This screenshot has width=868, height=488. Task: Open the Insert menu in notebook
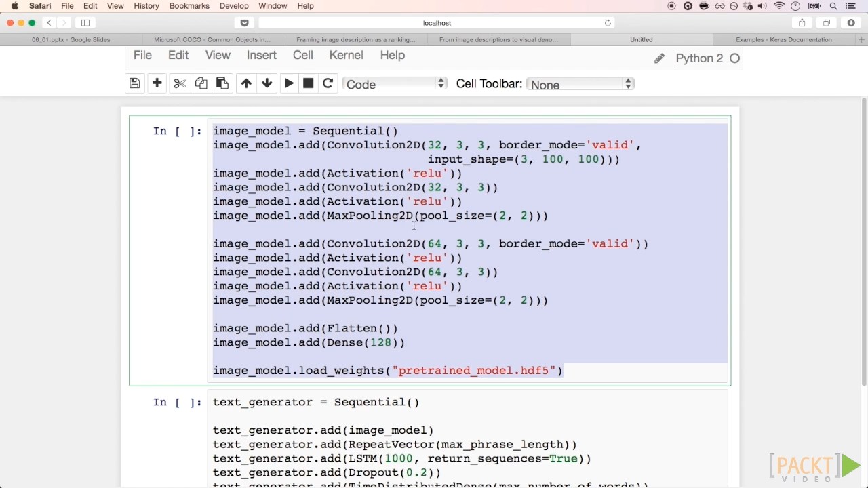261,56
